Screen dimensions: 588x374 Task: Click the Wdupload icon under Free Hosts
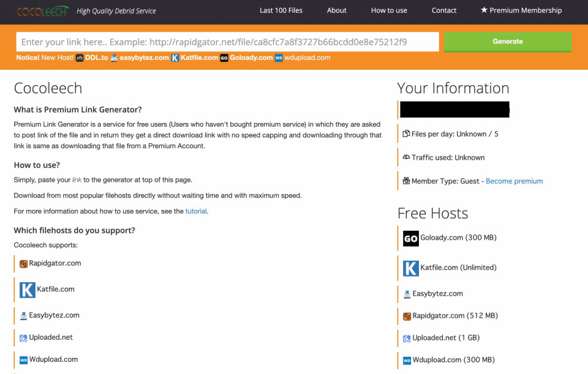(x=407, y=361)
